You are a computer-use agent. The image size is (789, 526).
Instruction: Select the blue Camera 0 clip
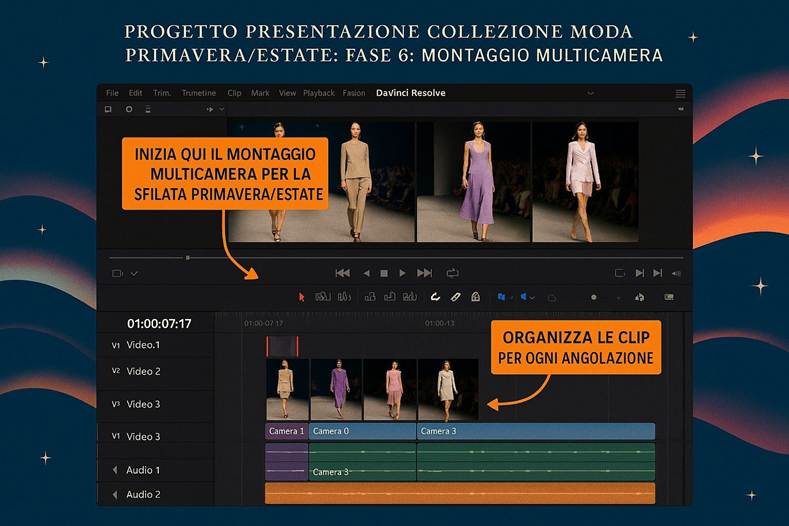click(362, 431)
